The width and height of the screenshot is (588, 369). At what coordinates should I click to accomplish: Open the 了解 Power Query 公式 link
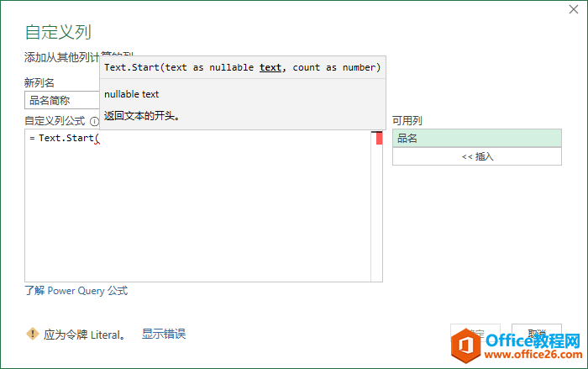click(76, 291)
